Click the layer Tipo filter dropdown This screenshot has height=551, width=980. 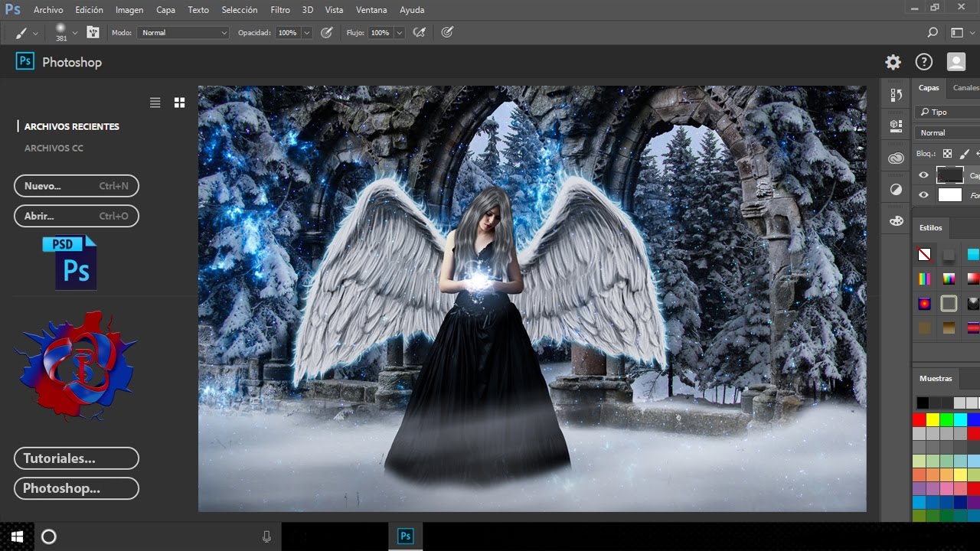click(948, 112)
